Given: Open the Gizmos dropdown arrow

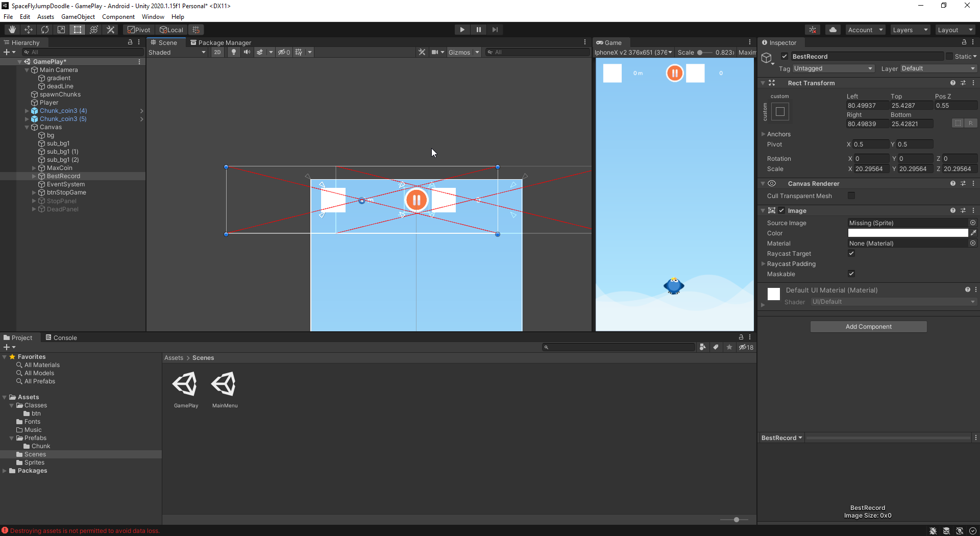Looking at the screenshot, I should click(477, 52).
